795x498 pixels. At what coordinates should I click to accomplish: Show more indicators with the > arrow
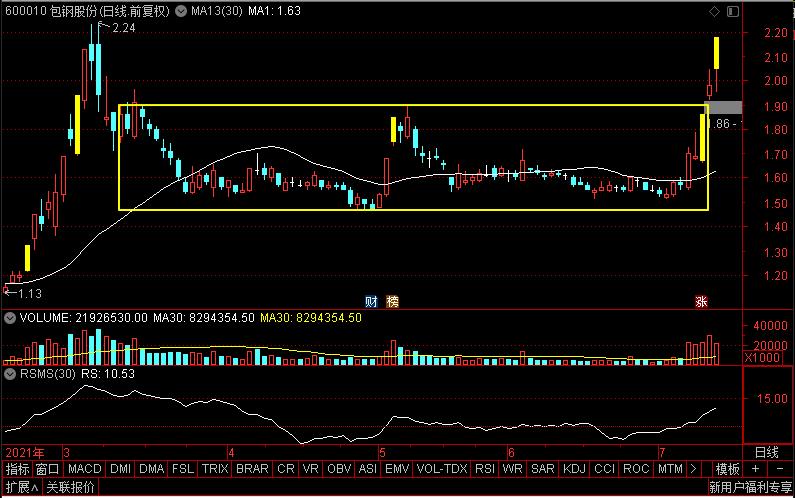pos(693,469)
